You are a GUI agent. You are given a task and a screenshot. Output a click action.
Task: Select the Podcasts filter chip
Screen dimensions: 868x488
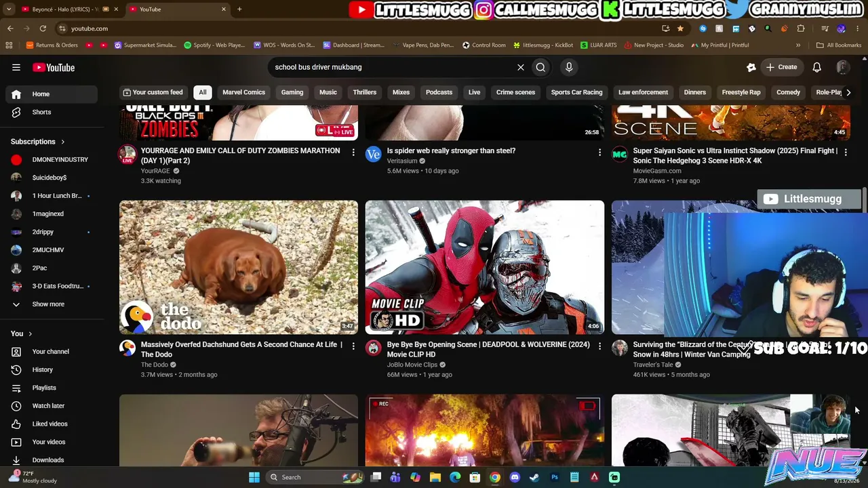click(439, 92)
